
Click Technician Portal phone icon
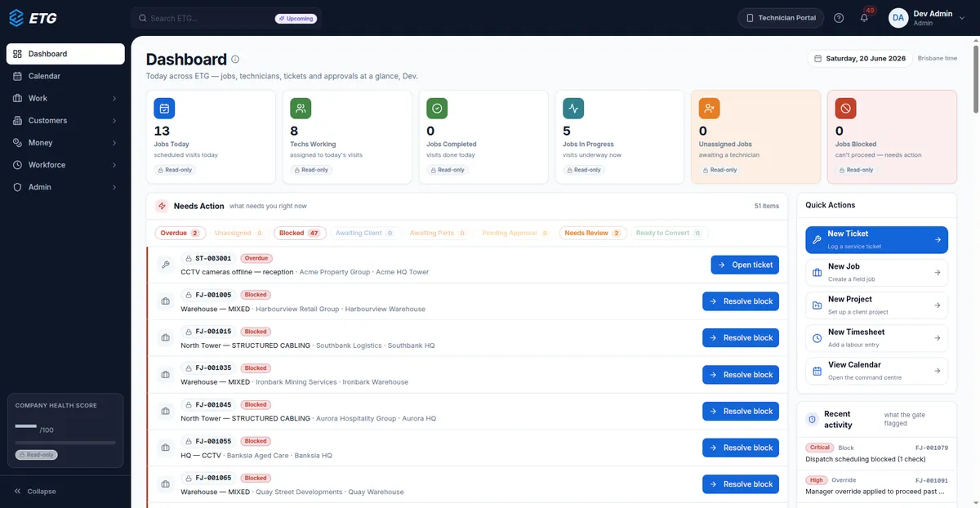[750, 18]
